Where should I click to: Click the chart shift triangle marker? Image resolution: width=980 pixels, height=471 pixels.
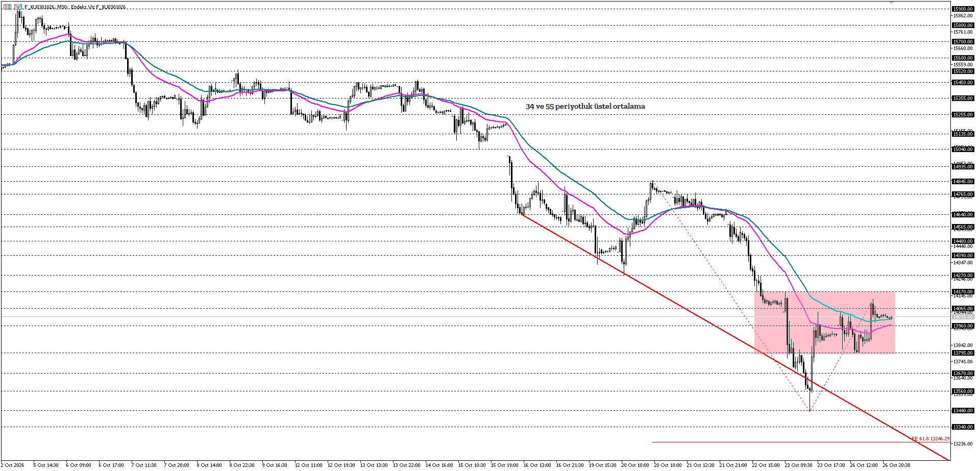pos(892,3)
